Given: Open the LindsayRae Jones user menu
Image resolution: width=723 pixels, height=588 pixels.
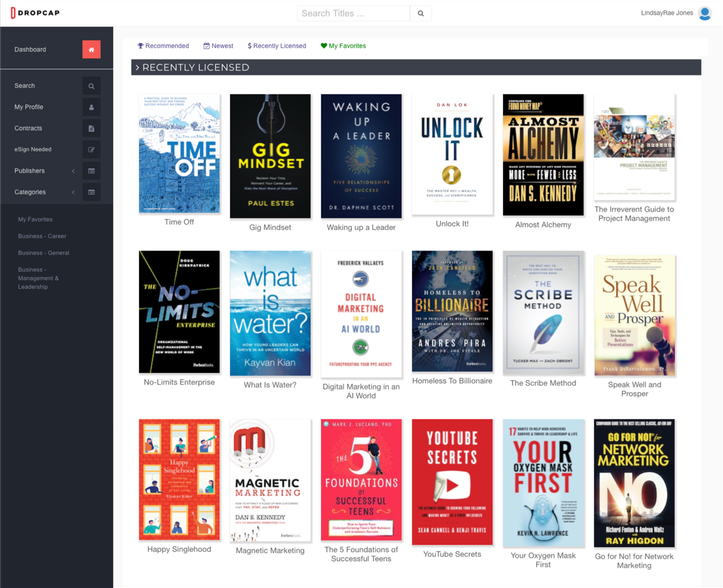Looking at the screenshot, I should pos(666,13).
